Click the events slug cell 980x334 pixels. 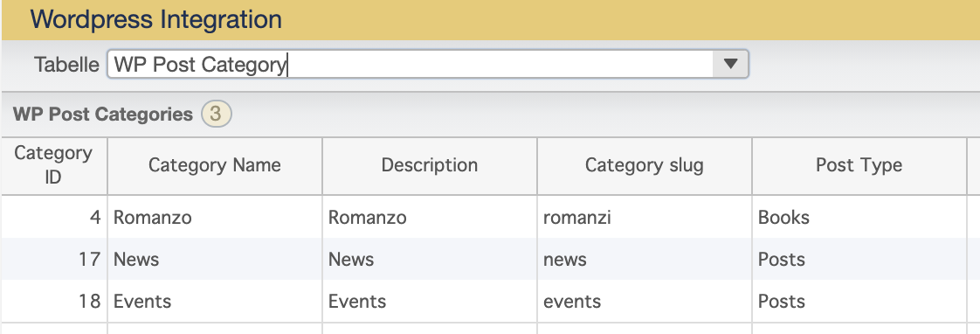(x=645, y=301)
